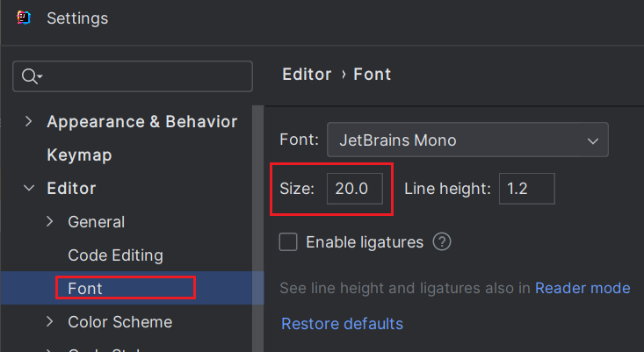Expand the Color Scheme subsection
Screen dimensions: 644x352
click(x=50, y=322)
